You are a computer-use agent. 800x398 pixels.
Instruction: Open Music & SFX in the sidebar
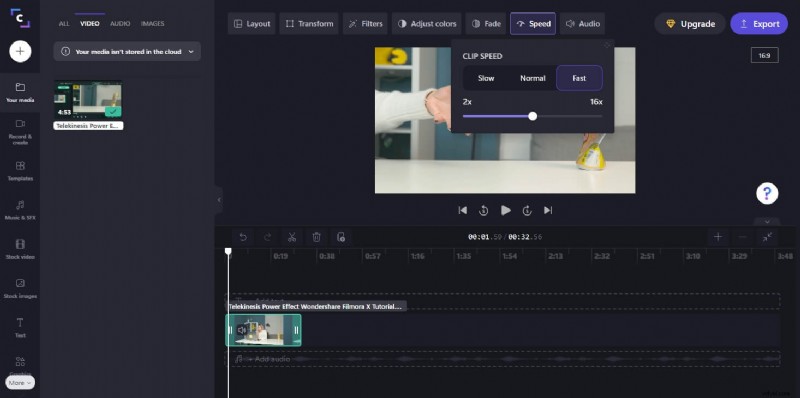(x=20, y=210)
